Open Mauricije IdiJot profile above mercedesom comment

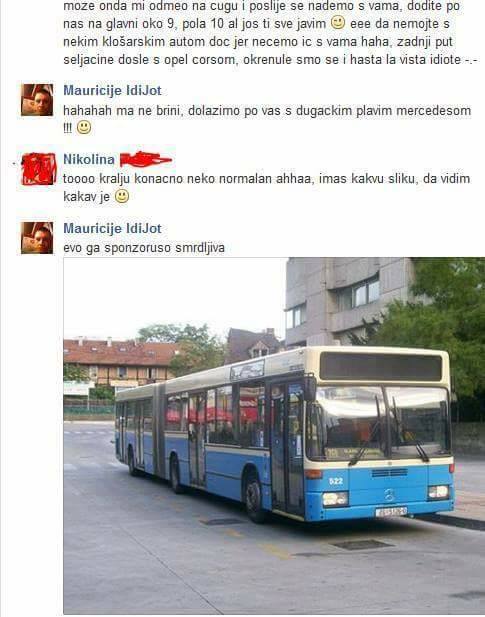tap(112, 91)
